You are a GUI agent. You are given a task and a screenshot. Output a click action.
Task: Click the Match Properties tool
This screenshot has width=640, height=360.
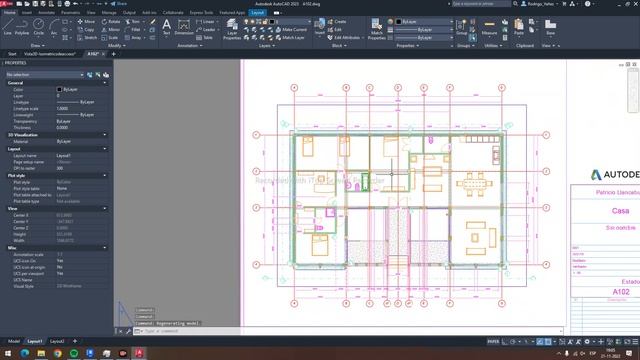pyautogui.click(x=376, y=29)
